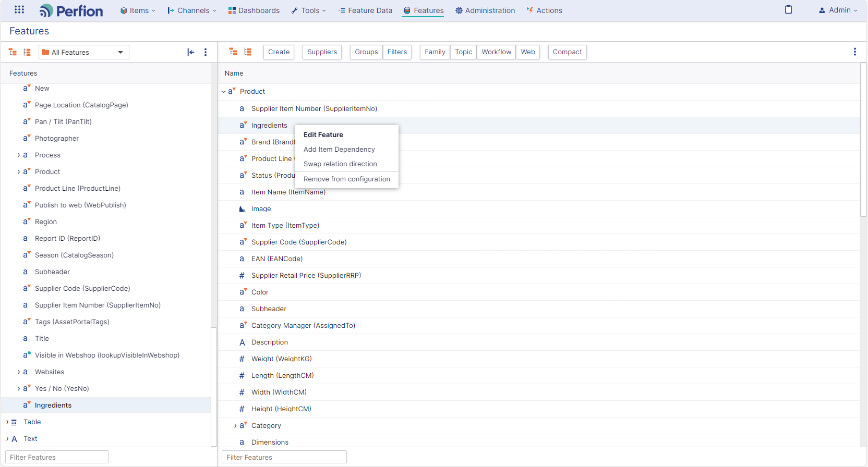Open Actions in top navigation

click(x=544, y=10)
